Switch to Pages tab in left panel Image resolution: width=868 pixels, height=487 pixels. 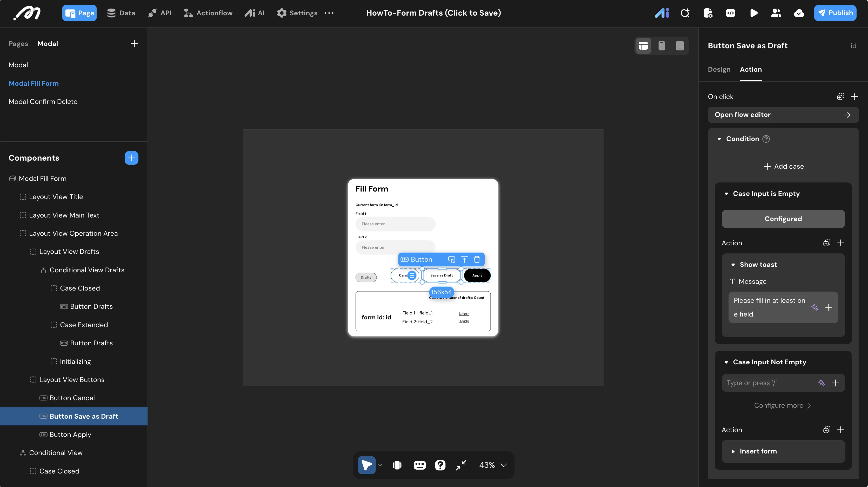click(x=18, y=43)
